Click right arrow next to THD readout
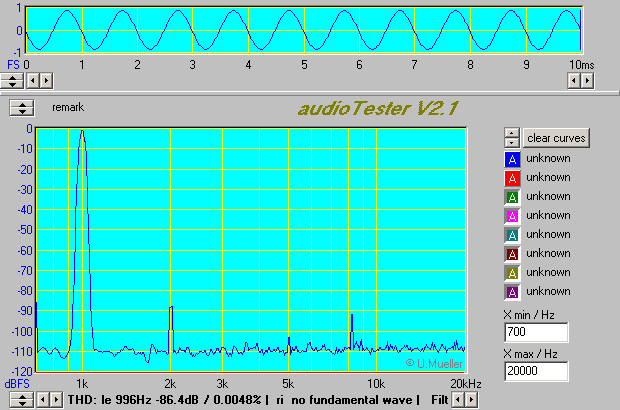 [x=56, y=400]
